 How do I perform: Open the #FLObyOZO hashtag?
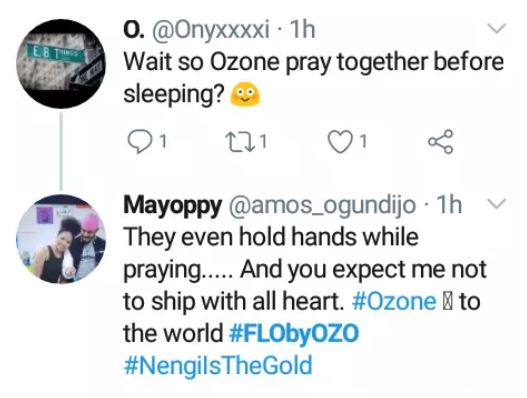[x=294, y=333]
